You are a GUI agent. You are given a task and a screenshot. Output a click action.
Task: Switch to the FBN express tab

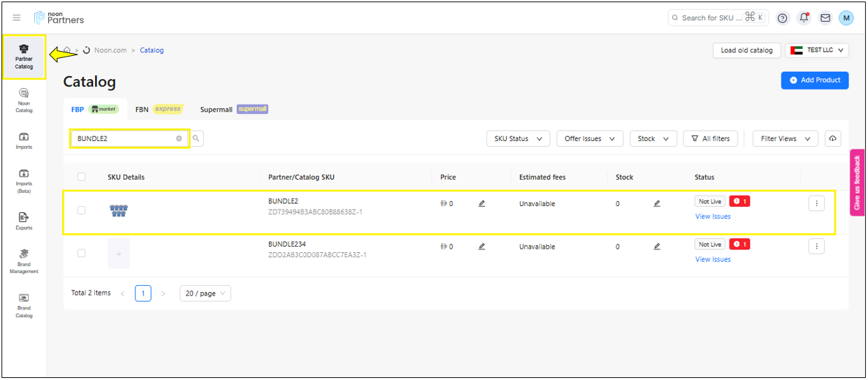tap(158, 109)
